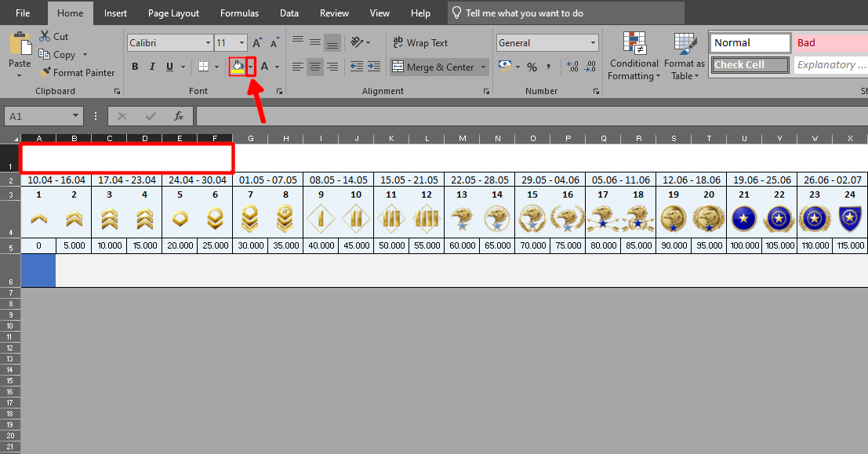Open the Help tab
The image size is (868, 454).
(421, 13)
